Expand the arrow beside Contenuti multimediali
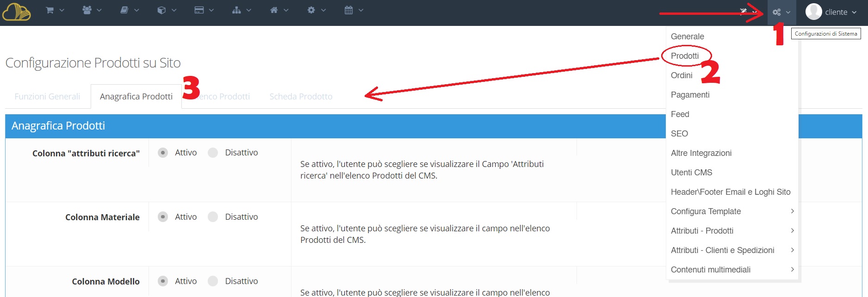Image resolution: width=868 pixels, height=297 pixels. pyautogui.click(x=792, y=269)
